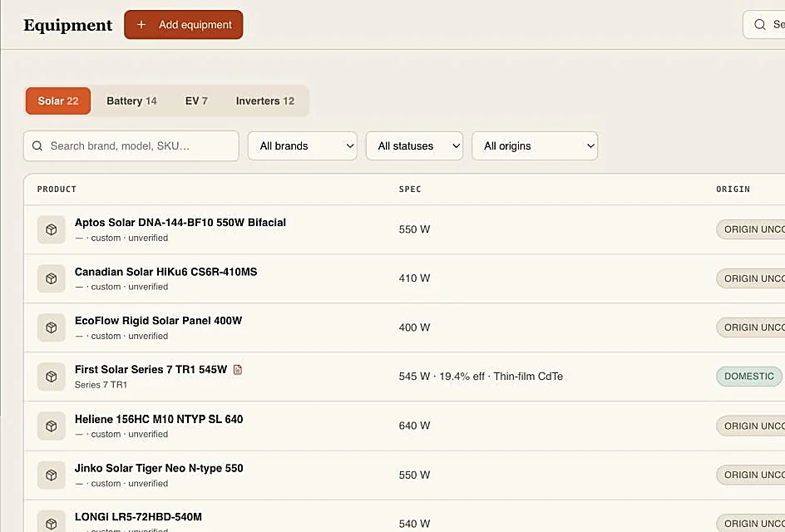Click the DOMESTIC origin badge
Screen dimensions: 785x532
(749, 377)
